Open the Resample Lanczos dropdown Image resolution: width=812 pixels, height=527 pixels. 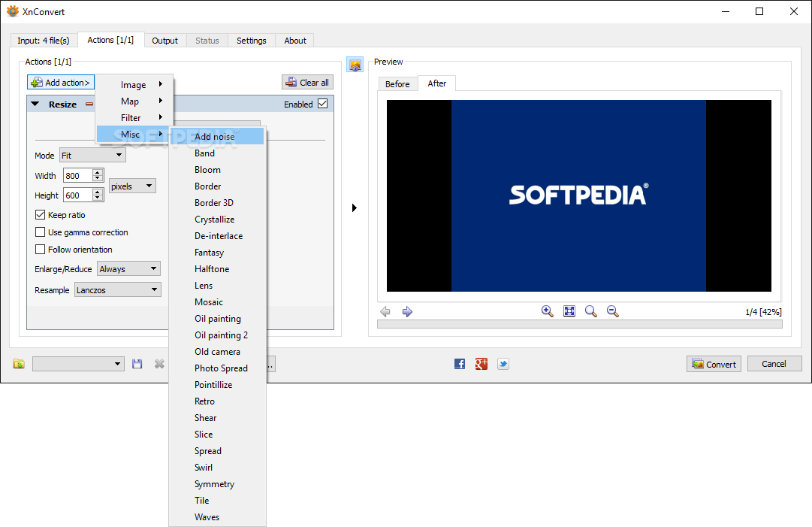tap(118, 289)
